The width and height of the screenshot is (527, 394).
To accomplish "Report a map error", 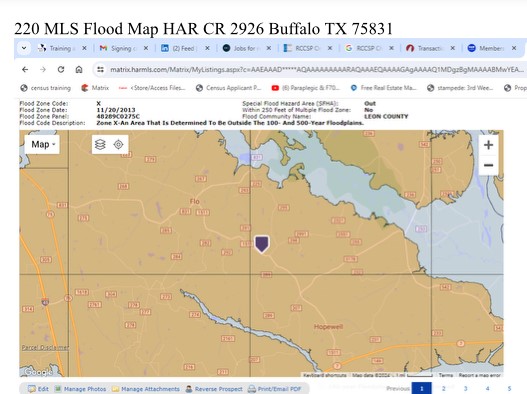I will point(479,375).
